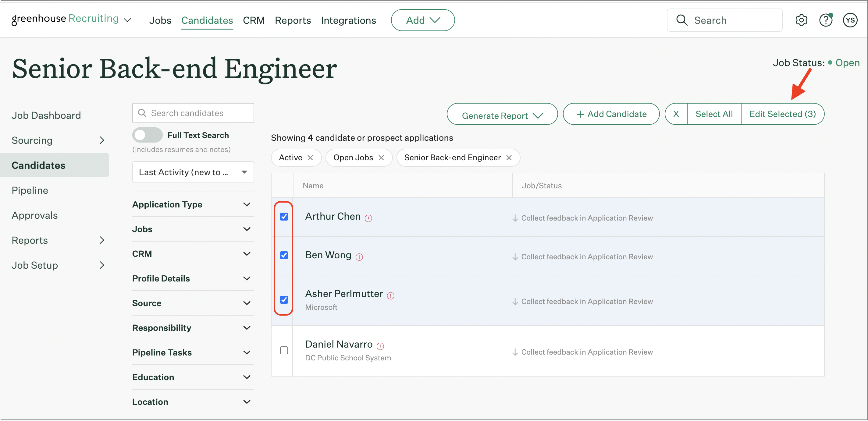This screenshot has height=421, width=868.
Task: Expand the CRM filter section
Action: (193, 254)
